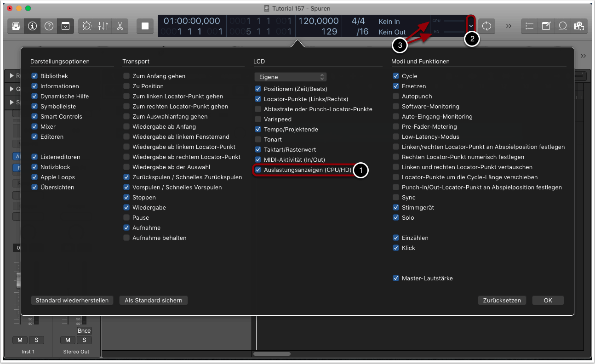Toggle the Aufnahme behalten checkbox

pos(126,238)
